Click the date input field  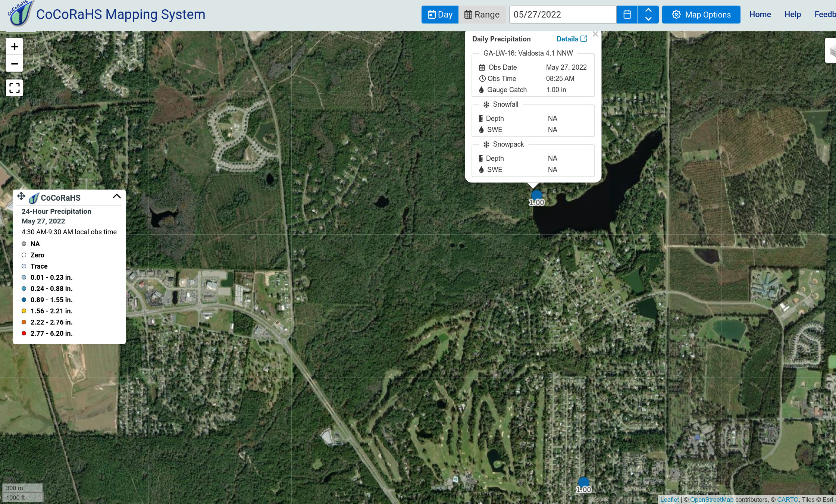coord(562,15)
